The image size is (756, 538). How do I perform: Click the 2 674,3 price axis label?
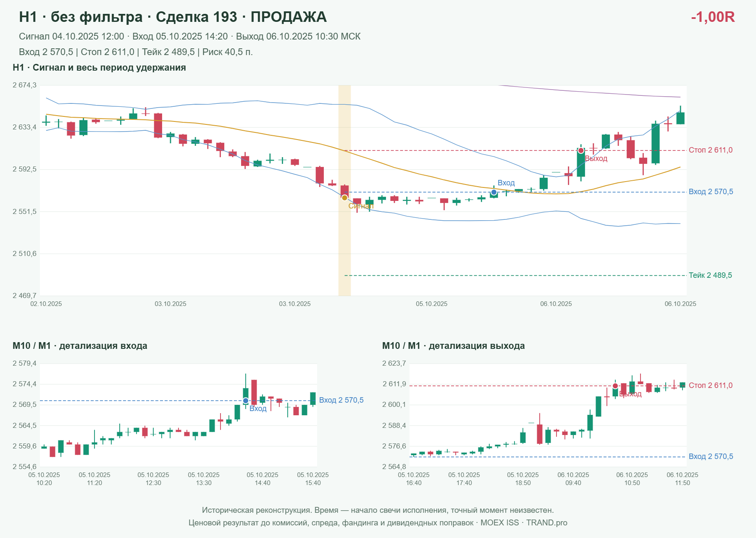tap(24, 85)
